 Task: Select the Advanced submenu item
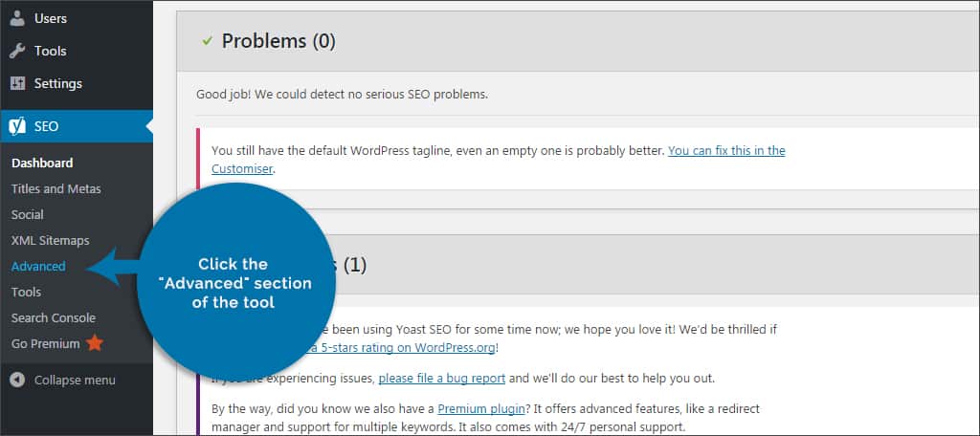(x=38, y=266)
